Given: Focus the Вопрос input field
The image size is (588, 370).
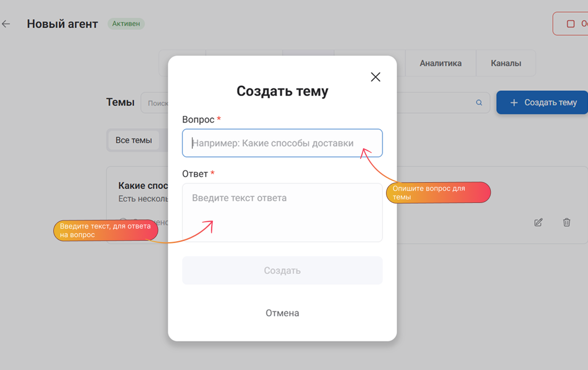Looking at the screenshot, I should 282,143.
